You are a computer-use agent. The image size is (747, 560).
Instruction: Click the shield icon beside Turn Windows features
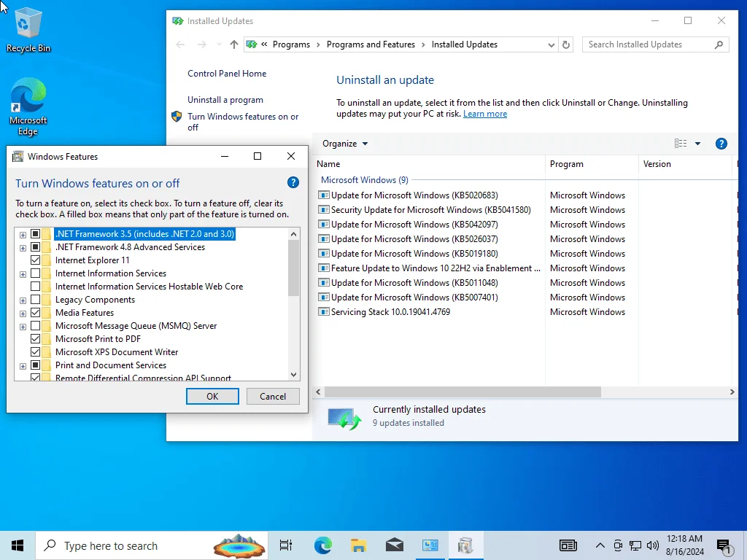point(177,117)
